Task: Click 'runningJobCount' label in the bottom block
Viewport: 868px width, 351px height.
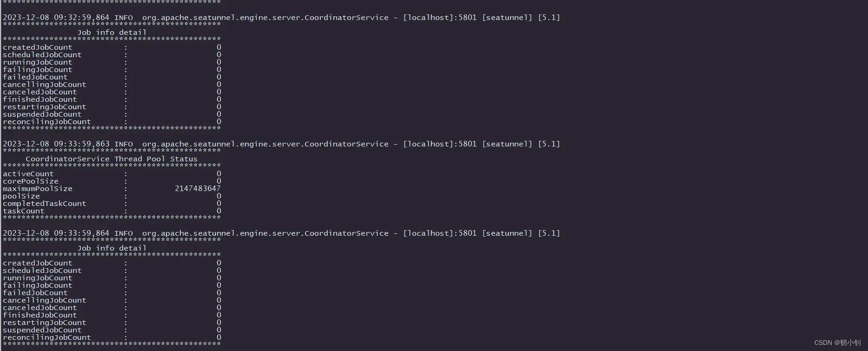Action: pyautogui.click(x=38, y=278)
